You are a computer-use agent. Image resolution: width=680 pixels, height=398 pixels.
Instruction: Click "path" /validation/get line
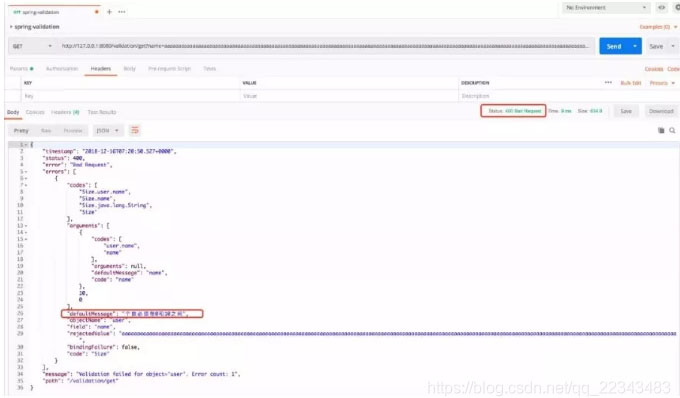coord(80,381)
